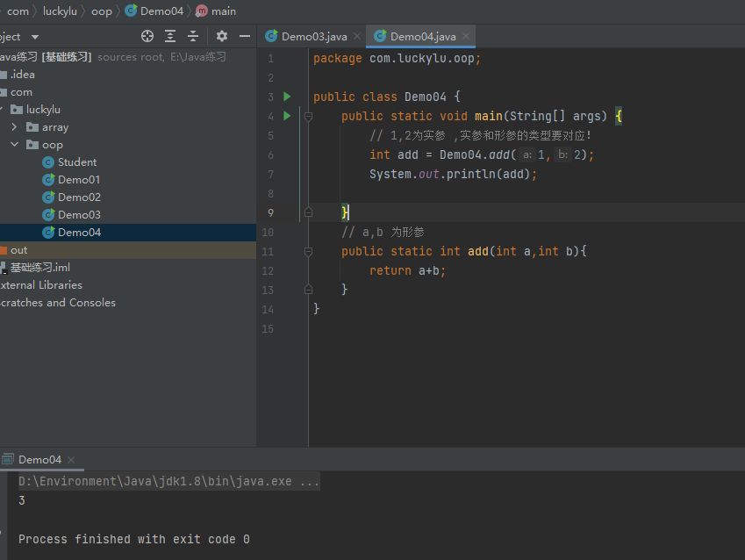The image size is (745, 560).
Task: Click the java.exe command line in console
Action: coord(168,481)
